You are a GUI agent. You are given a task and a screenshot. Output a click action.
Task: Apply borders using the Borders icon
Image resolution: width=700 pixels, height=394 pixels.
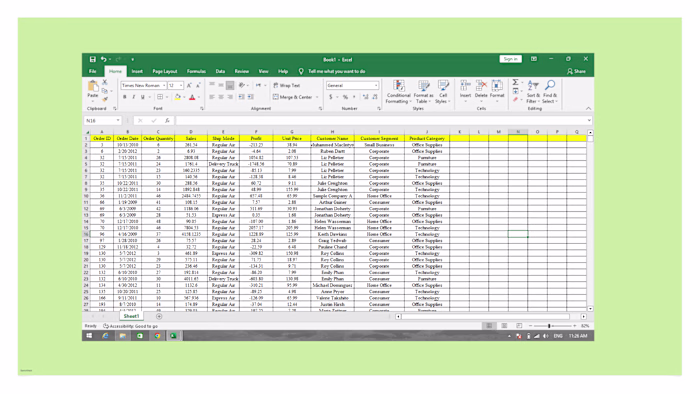tap(160, 97)
